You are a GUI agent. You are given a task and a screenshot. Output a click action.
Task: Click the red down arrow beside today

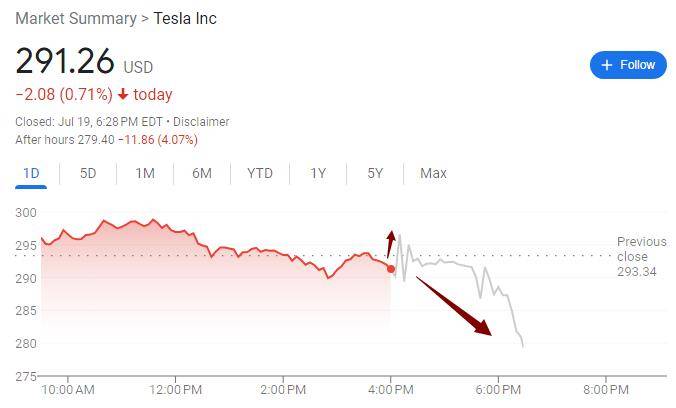pyautogui.click(x=123, y=95)
